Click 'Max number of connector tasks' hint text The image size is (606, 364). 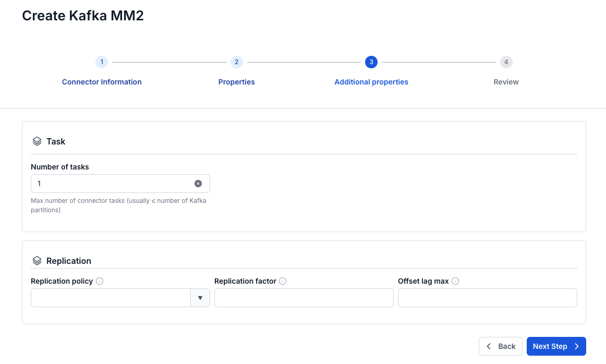119,205
